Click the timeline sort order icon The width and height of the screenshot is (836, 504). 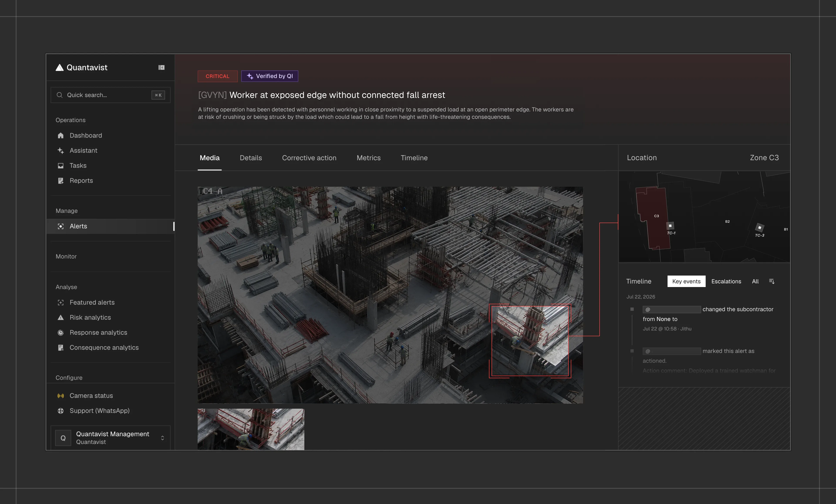tap(772, 281)
